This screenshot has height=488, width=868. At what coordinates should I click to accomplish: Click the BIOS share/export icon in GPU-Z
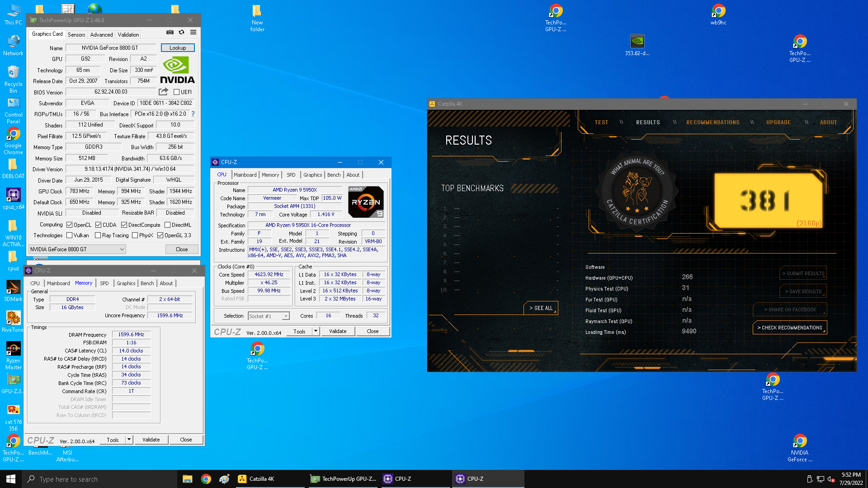[x=163, y=92]
